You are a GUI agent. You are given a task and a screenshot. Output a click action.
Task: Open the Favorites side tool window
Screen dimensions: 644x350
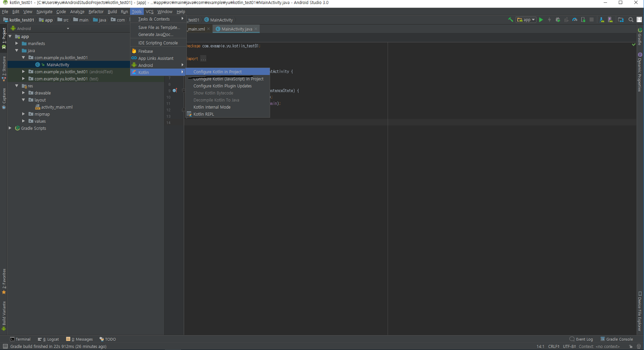[4, 282]
